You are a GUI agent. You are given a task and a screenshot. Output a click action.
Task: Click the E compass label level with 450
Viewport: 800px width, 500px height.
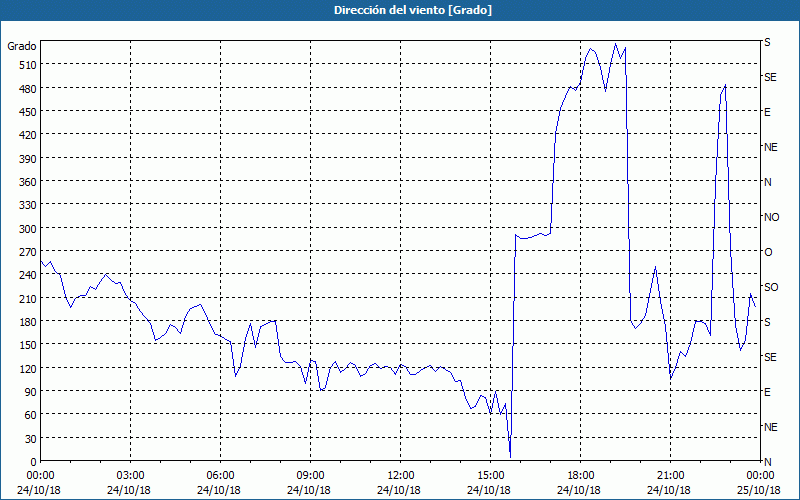pyautogui.click(x=767, y=112)
